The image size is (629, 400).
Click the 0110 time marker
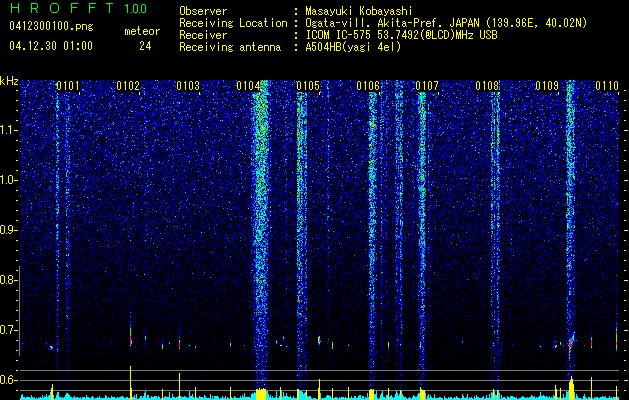tap(607, 86)
